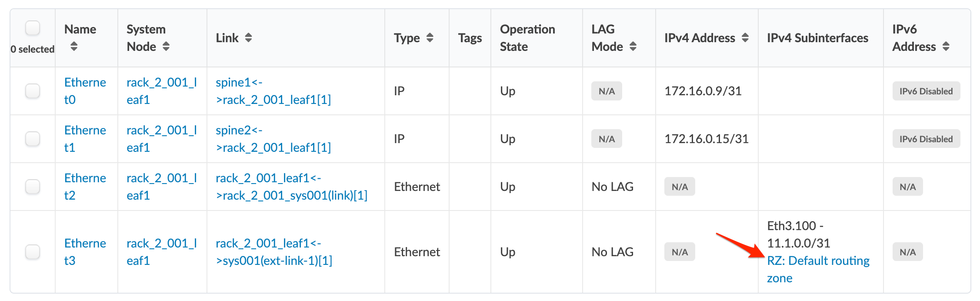
Task: Tick the checkbox for Ethernet3
Action: [x=33, y=252]
